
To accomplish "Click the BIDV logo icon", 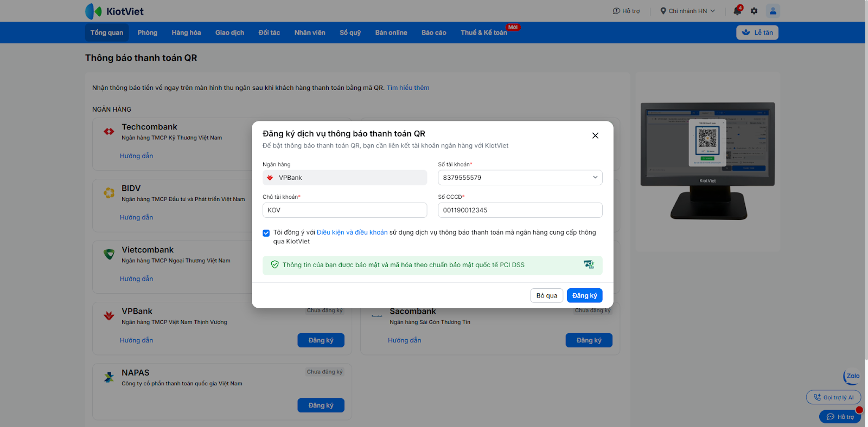I will (109, 192).
